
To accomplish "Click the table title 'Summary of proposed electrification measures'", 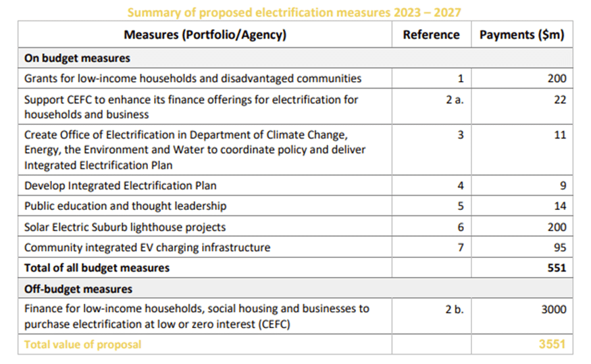I will 294,12.
